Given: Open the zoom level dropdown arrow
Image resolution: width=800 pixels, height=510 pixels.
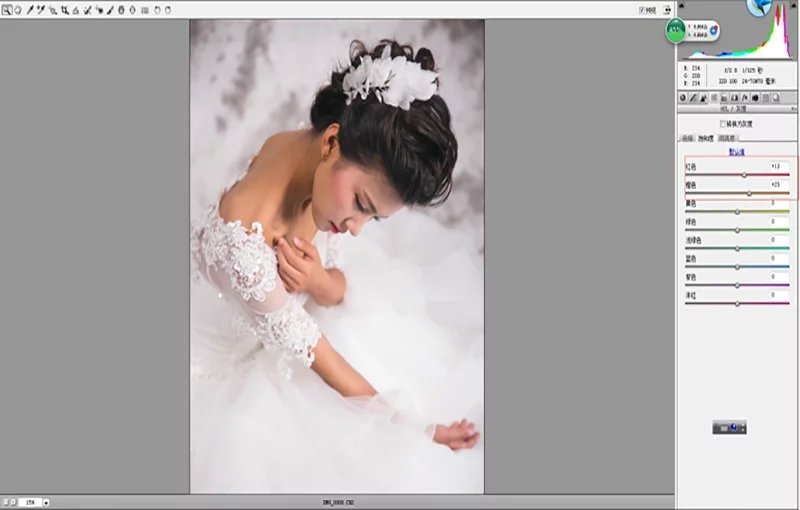Looking at the screenshot, I should point(46,502).
